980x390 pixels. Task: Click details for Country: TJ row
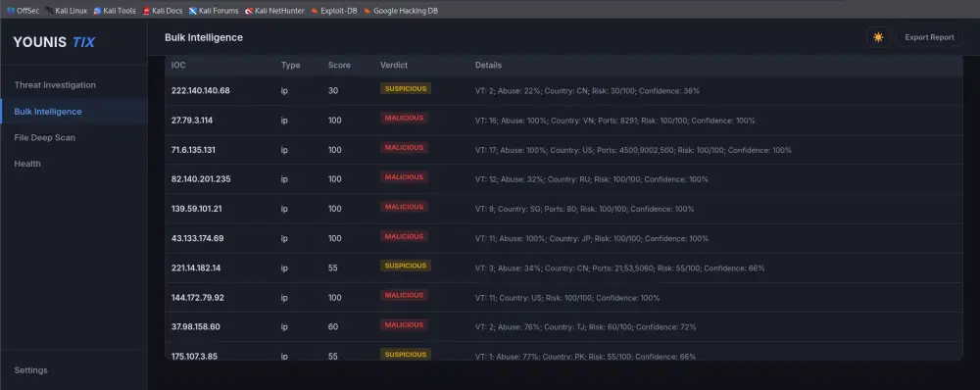[x=586, y=327]
